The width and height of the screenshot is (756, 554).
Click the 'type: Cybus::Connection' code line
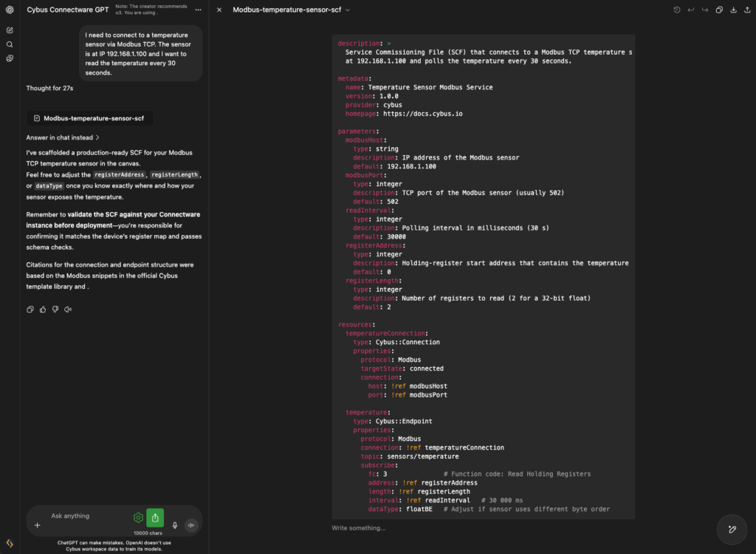(396, 342)
